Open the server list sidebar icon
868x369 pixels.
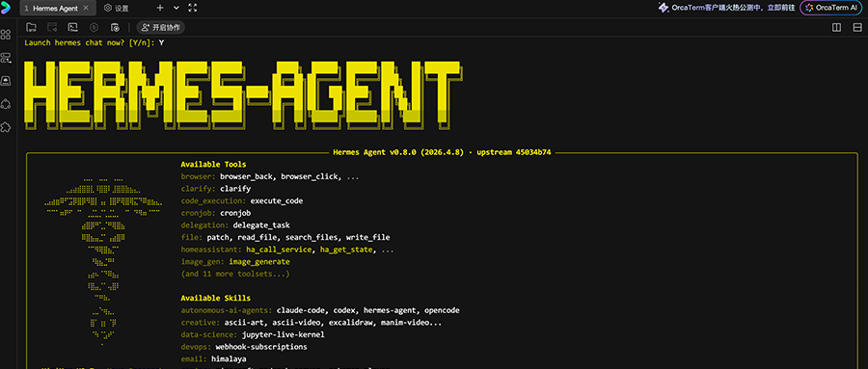click(x=6, y=58)
